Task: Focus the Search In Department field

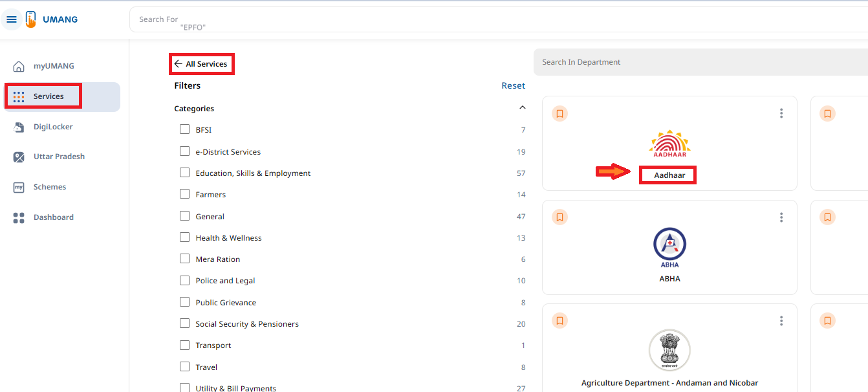Action: (x=699, y=62)
